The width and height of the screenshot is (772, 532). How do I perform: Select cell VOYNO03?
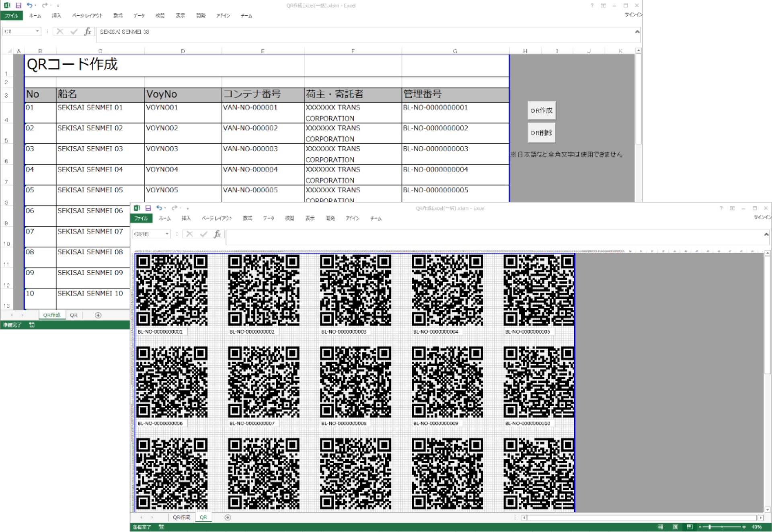pyautogui.click(x=183, y=154)
